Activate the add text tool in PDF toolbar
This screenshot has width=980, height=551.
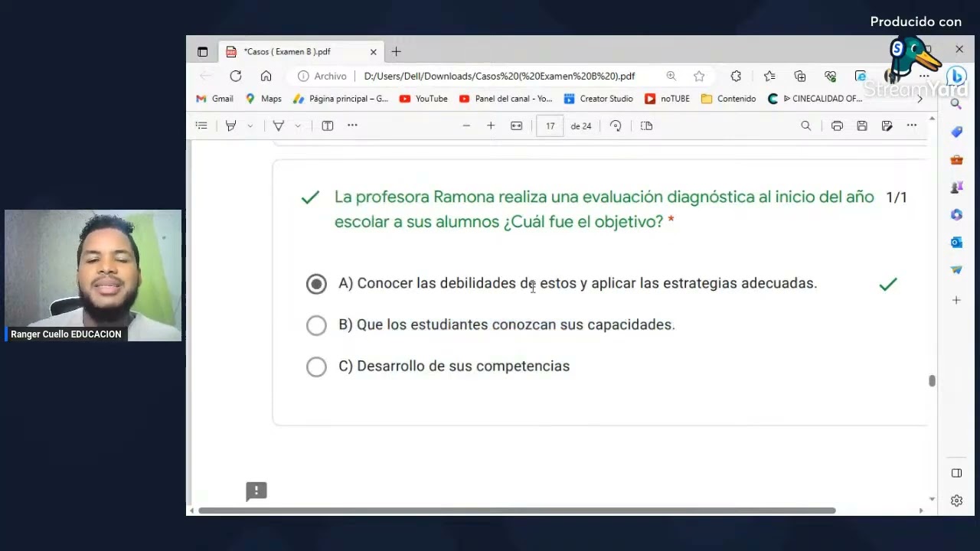pos(328,126)
